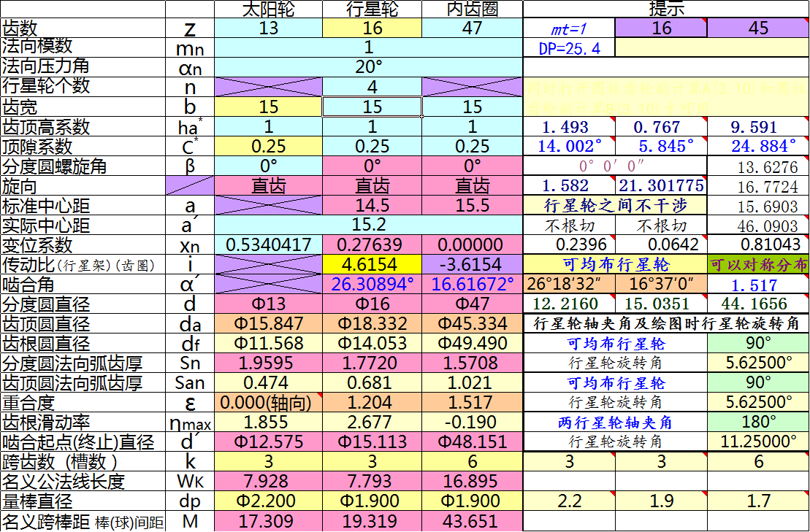This screenshot has height=532, width=810.
Task: Click the standard center distance 15.5
Action: click(x=472, y=205)
